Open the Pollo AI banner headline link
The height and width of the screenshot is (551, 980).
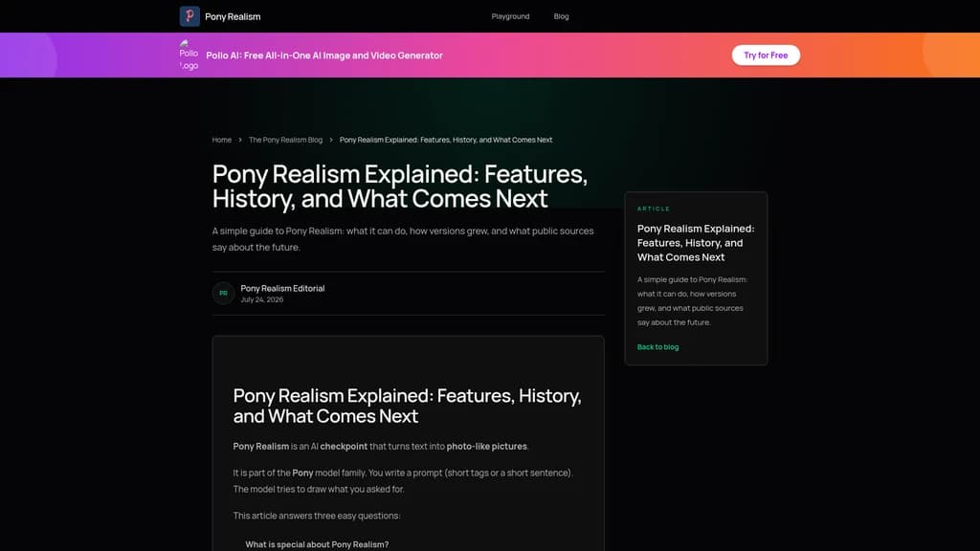click(x=324, y=55)
